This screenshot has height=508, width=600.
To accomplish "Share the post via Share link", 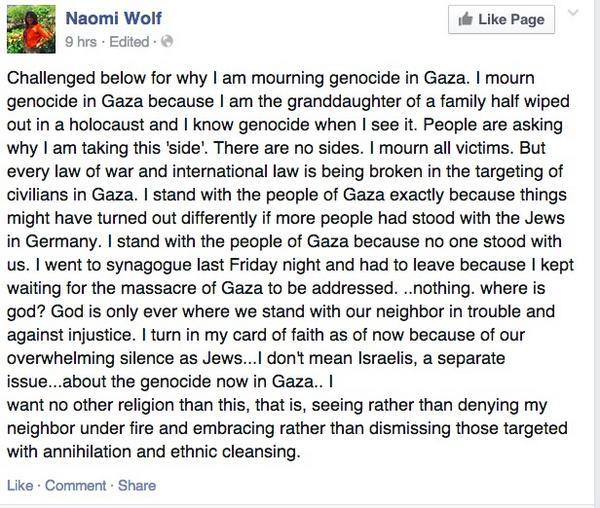I will [x=137, y=486].
